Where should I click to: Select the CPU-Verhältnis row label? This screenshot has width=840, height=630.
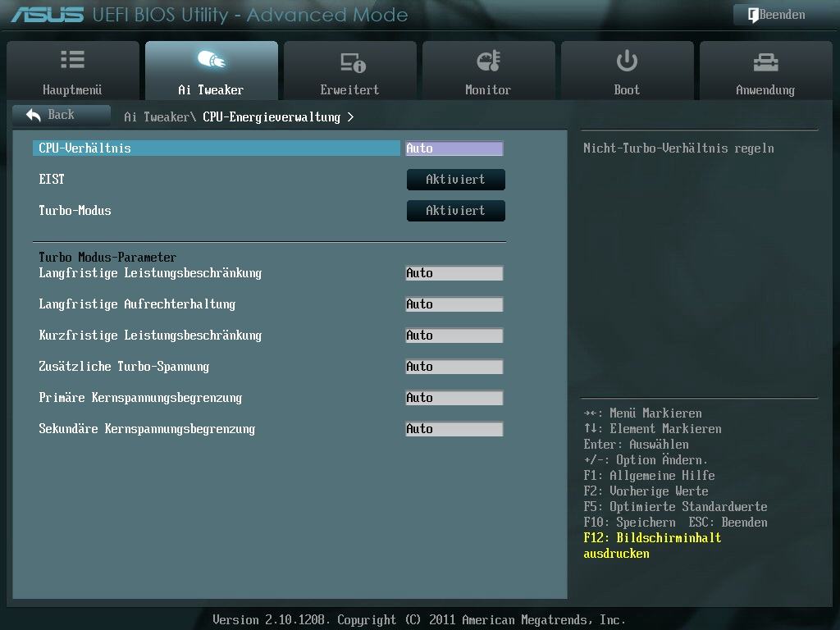pyautogui.click(x=217, y=148)
